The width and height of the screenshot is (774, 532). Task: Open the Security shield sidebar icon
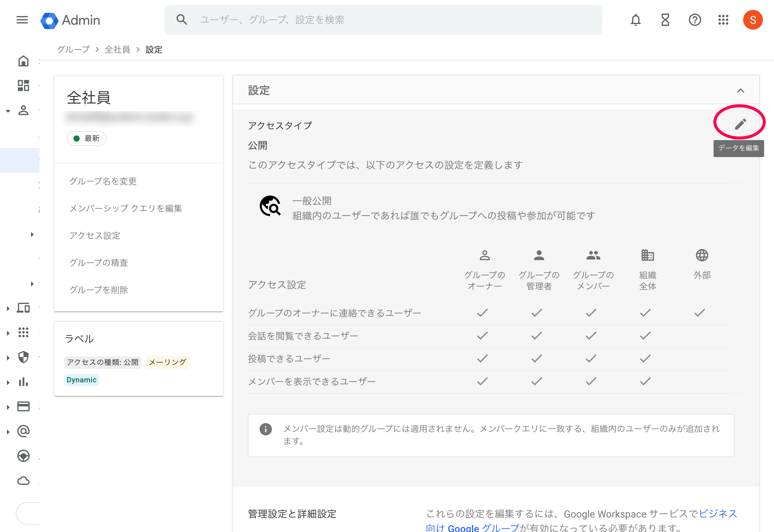coord(23,357)
